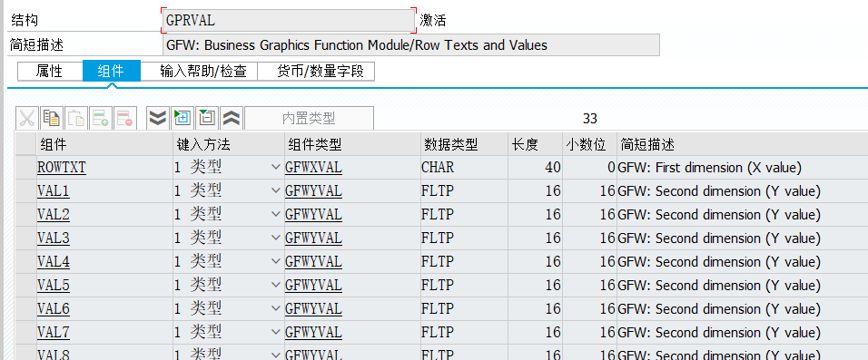Image resolution: width=868 pixels, height=360 pixels.
Task: Collapse all substructures with double-up chevron
Action: (x=232, y=118)
